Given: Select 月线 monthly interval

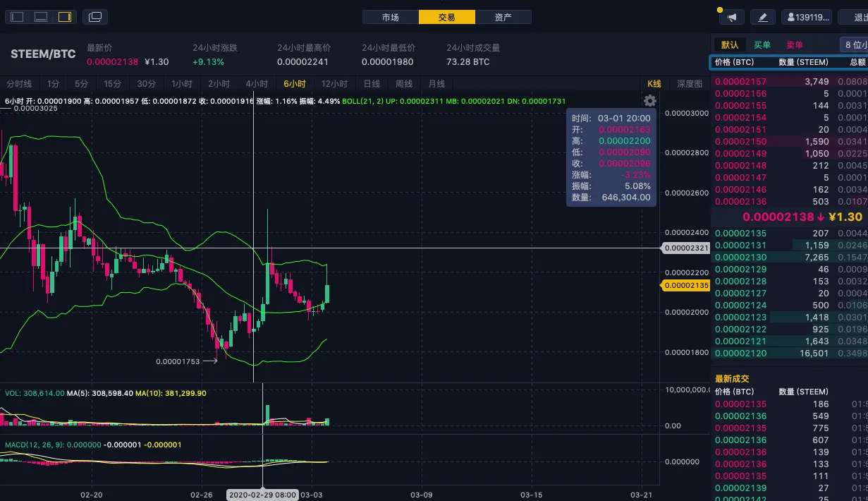Looking at the screenshot, I should 436,84.
